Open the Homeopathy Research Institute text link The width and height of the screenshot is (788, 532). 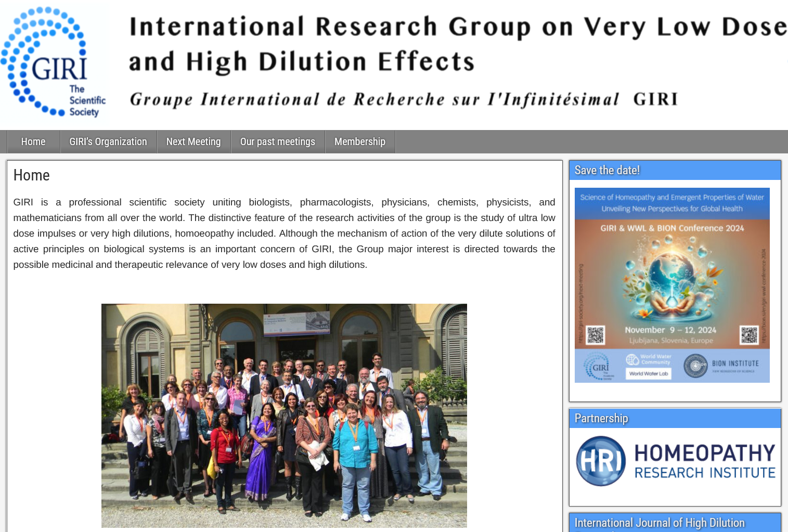(x=705, y=461)
